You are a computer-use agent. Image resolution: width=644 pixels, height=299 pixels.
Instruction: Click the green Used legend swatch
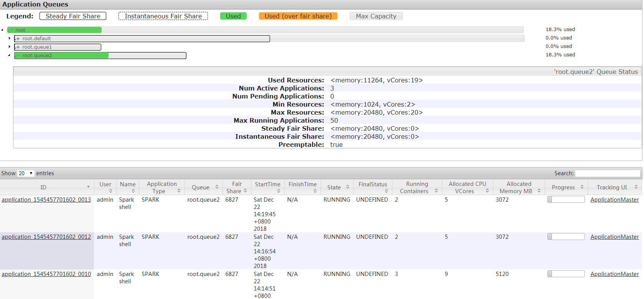(x=233, y=16)
